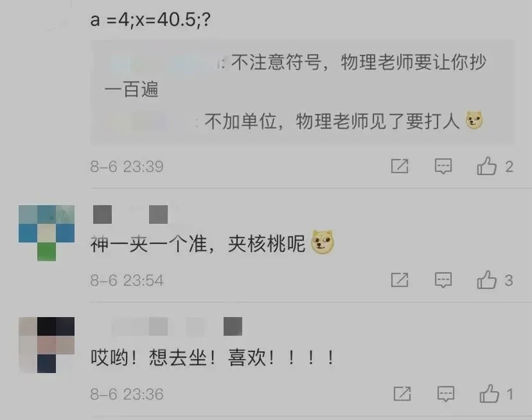Open nested reply 不注意符号
This screenshot has width=532, height=420.
point(295,76)
